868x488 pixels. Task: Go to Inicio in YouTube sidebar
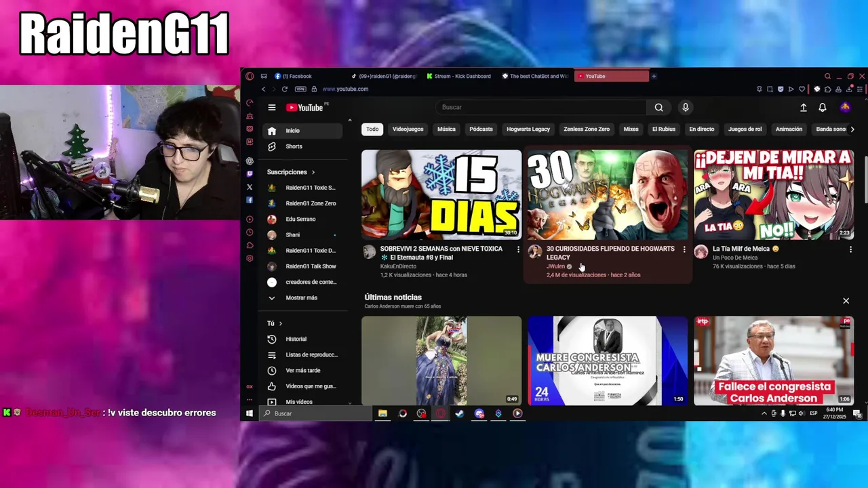[x=302, y=131]
